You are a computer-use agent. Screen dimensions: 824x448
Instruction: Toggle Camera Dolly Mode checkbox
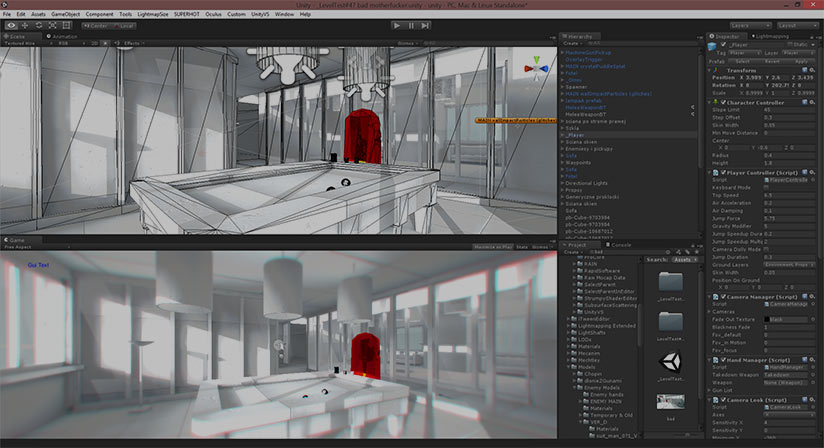766,249
